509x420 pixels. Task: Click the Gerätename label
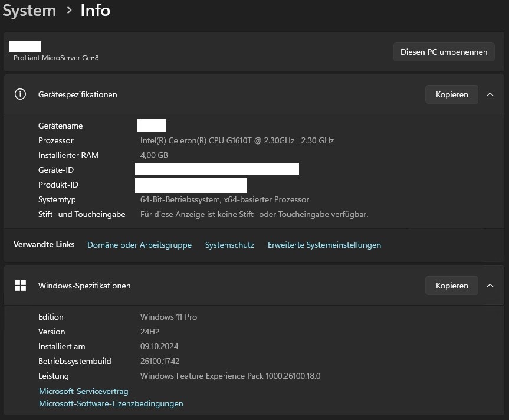point(60,126)
